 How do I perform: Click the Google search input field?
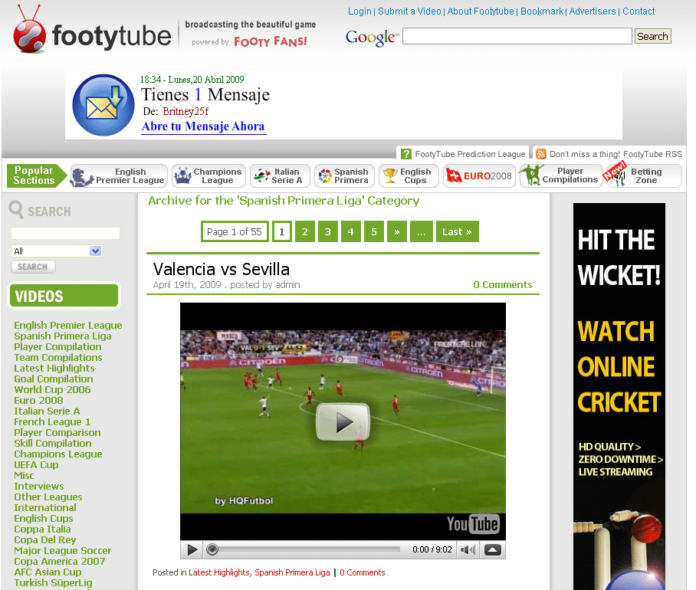[x=517, y=36]
